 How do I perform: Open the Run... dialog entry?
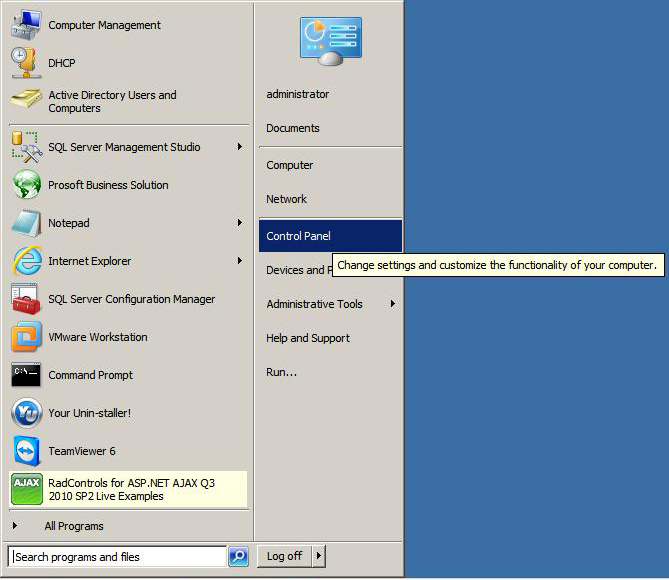[281, 372]
